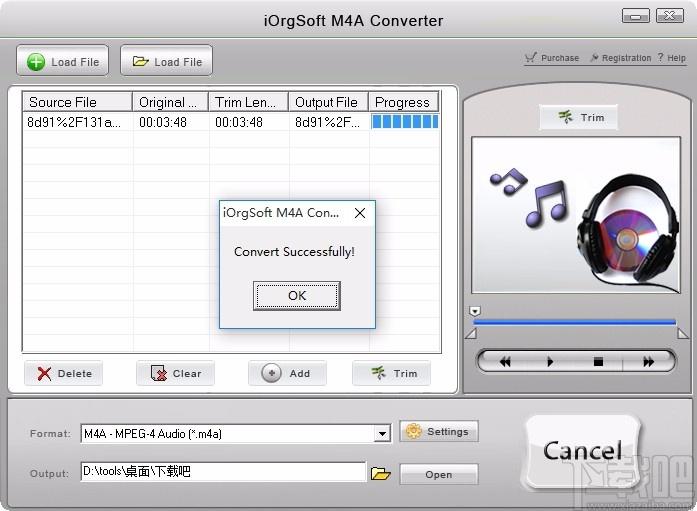Click the blue playback seek bar
Viewport: 697px width, 511px height.
click(x=575, y=322)
